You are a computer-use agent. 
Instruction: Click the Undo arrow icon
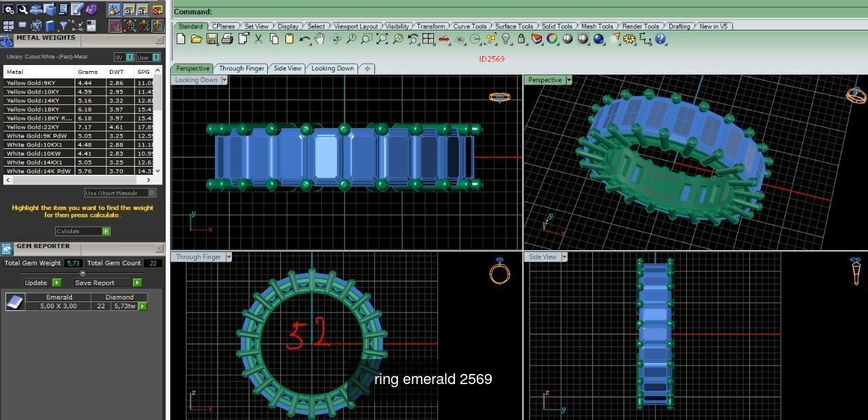coord(304,39)
